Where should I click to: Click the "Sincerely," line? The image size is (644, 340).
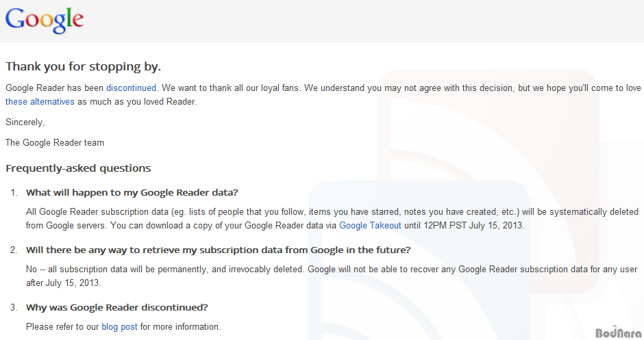[25, 122]
